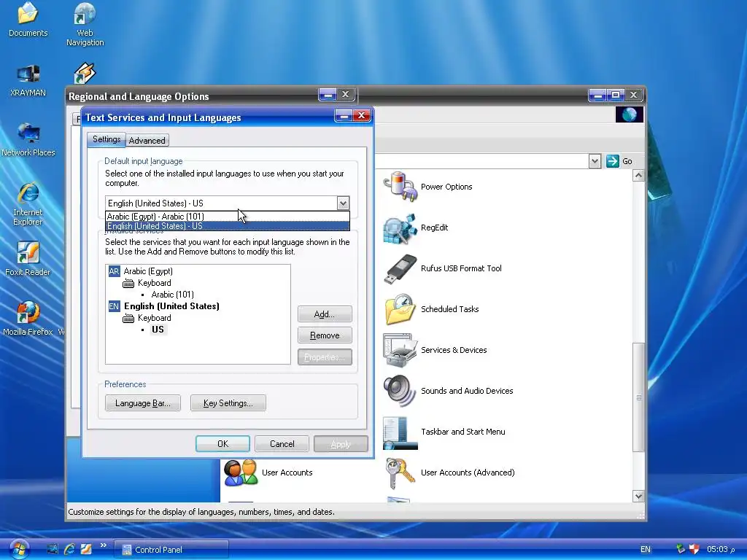747x560 pixels.
Task: Click the Add... button
Action: point(325,314)
